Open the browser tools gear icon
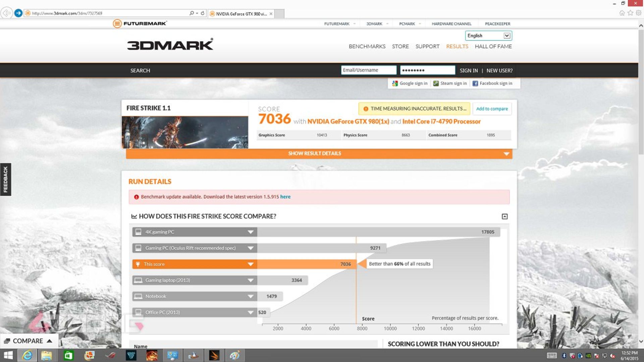Screen dimensions: 644x362 coord(639,13)
